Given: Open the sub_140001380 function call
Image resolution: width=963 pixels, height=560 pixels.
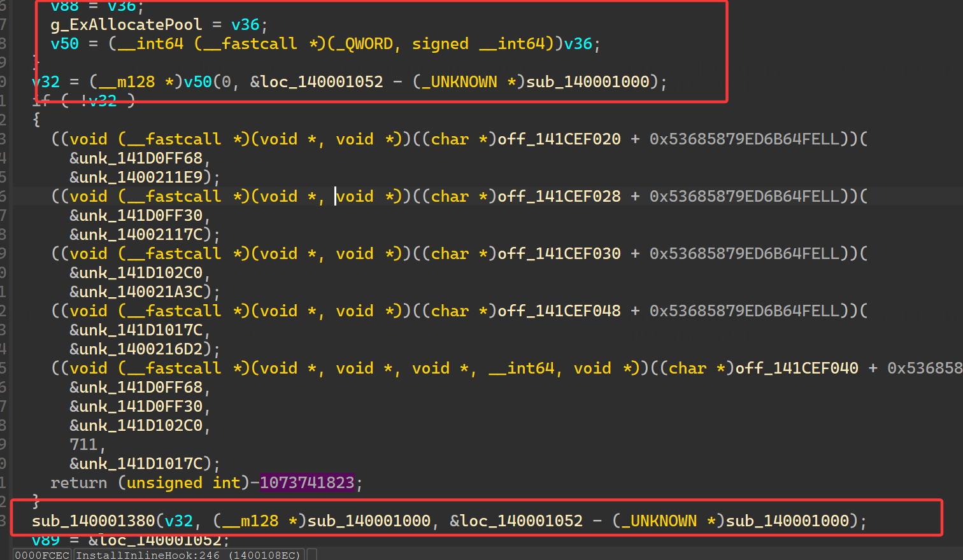Looking at the screenshot, I should tap(93, 521).
